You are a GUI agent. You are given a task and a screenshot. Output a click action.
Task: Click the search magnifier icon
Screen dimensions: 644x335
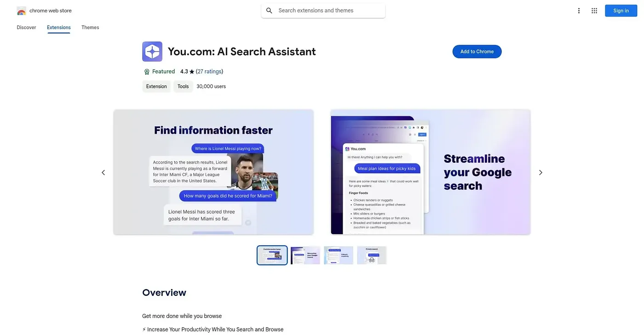click(270, 11)
